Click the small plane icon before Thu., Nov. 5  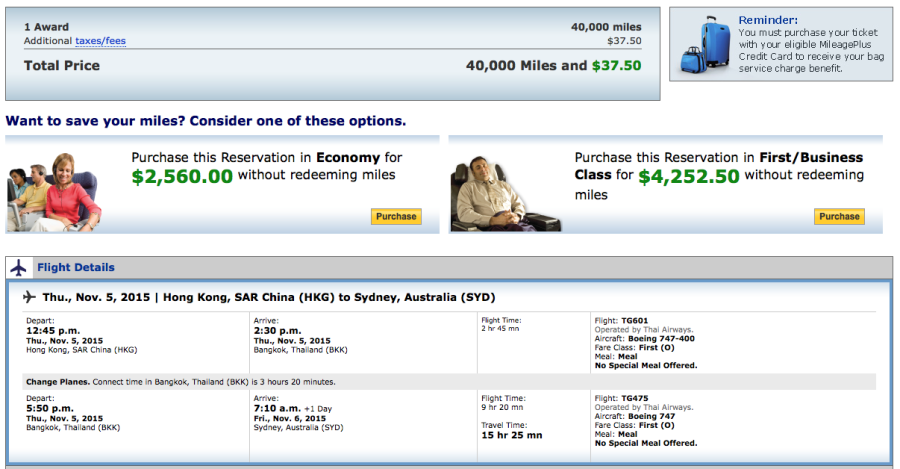pyautogui.click(x=29, y=297)
